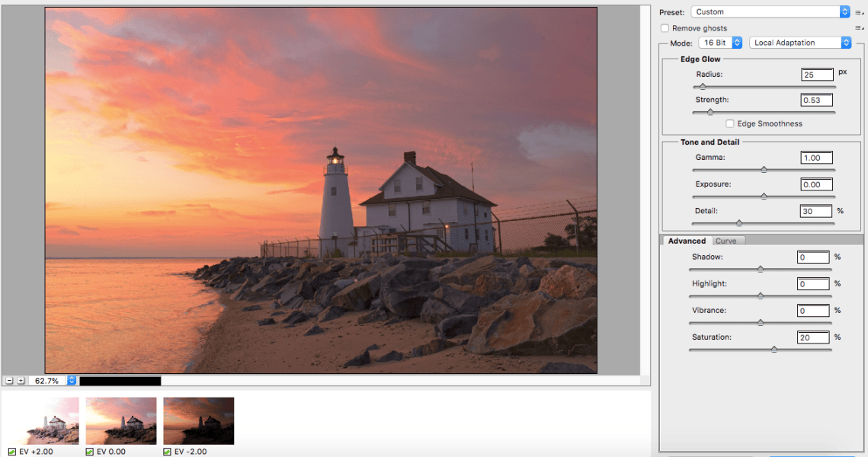Open the Remove ghosts row flyout menu icon
Screen dimensions: 868x457
point(859,27)
